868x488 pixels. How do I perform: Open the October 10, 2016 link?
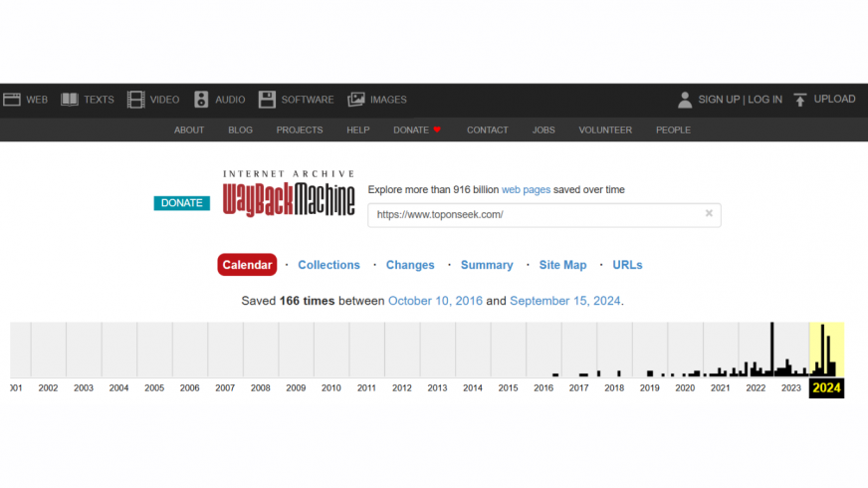(x=435, y=300)
